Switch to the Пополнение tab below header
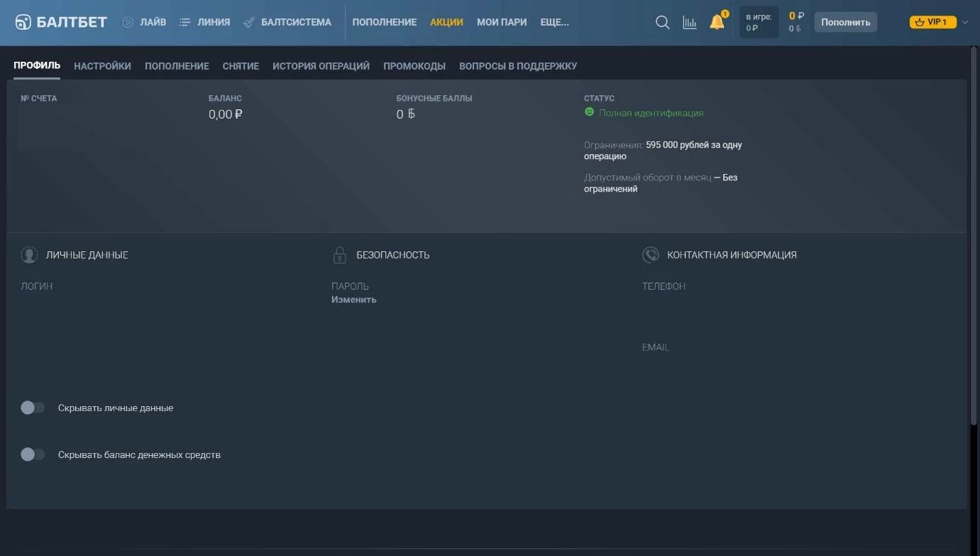This screenshot has height=556, width=980. (177, 66)
